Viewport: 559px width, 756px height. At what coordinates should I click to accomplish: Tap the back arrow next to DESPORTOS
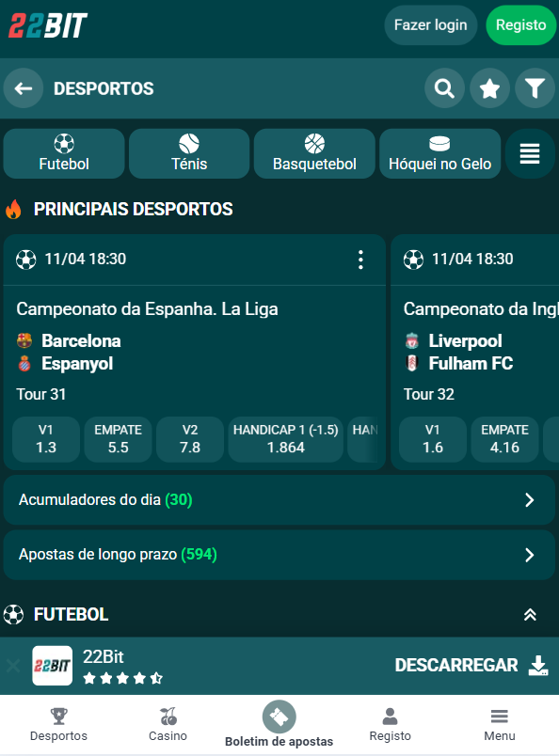[24, 87]
